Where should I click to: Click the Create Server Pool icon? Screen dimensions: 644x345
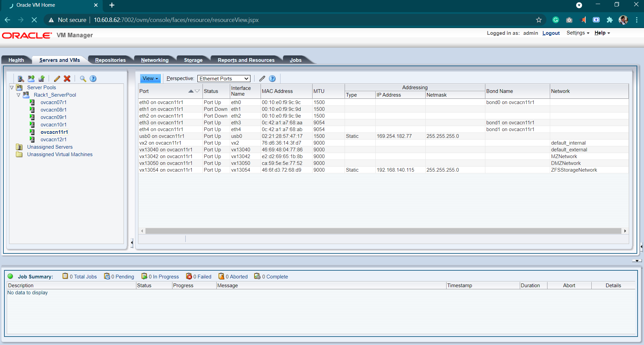(31, 79)
